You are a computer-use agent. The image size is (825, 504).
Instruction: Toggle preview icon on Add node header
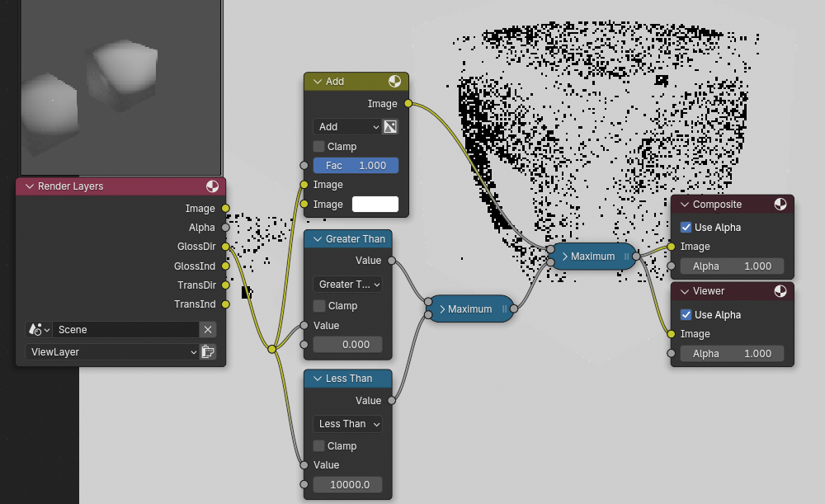click(x=394, y=81)
